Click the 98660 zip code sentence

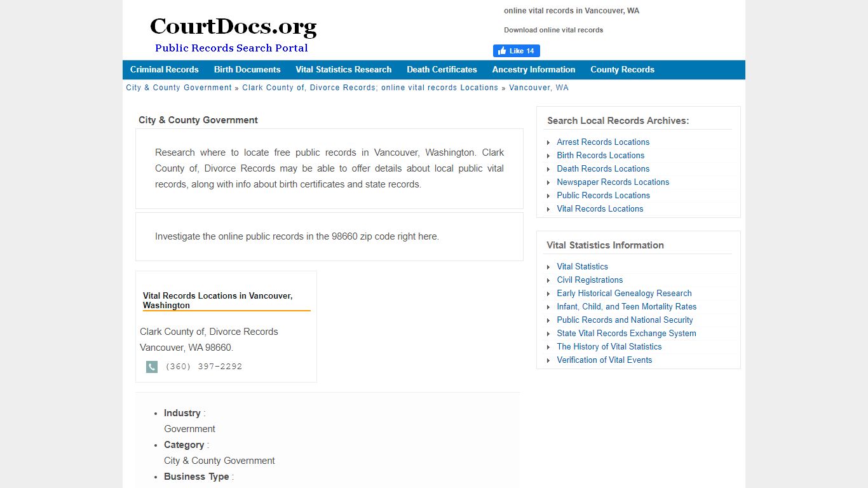click(297, 236)
